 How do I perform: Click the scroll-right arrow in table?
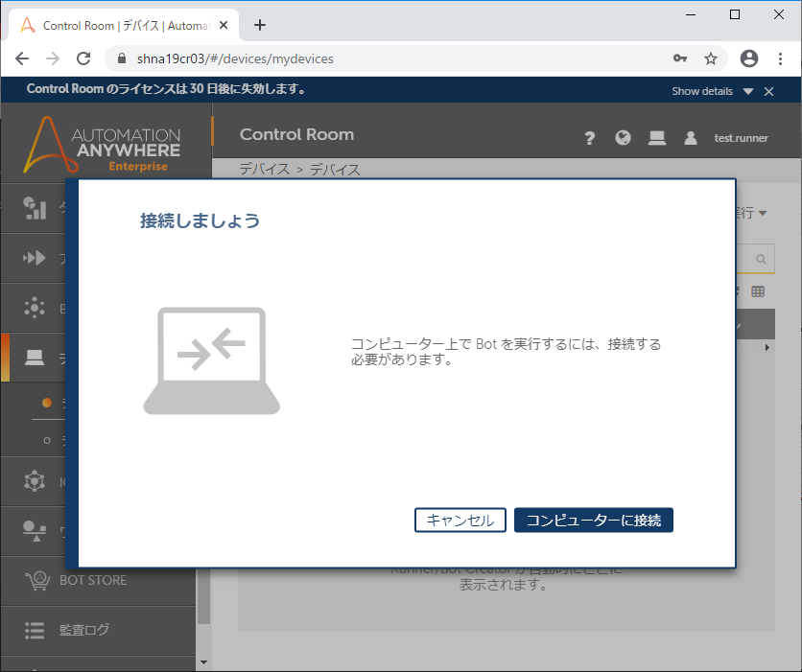pos(767,347)
